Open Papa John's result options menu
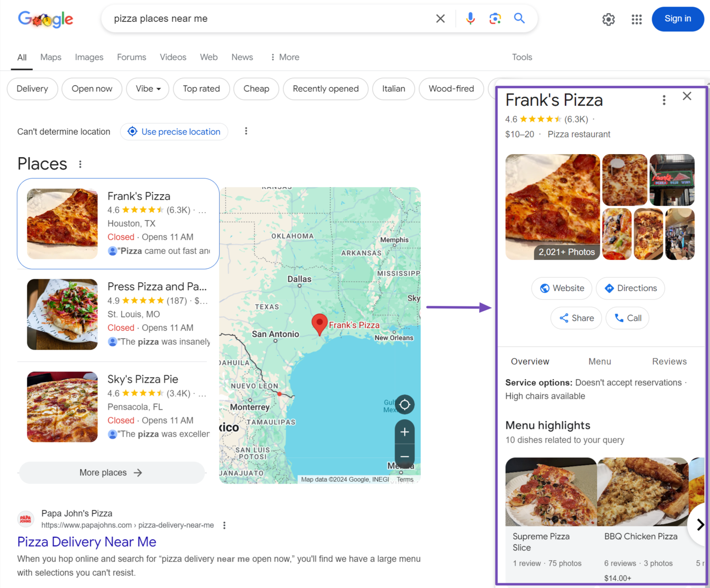The image size is (710, 588). tap(224, 525)
